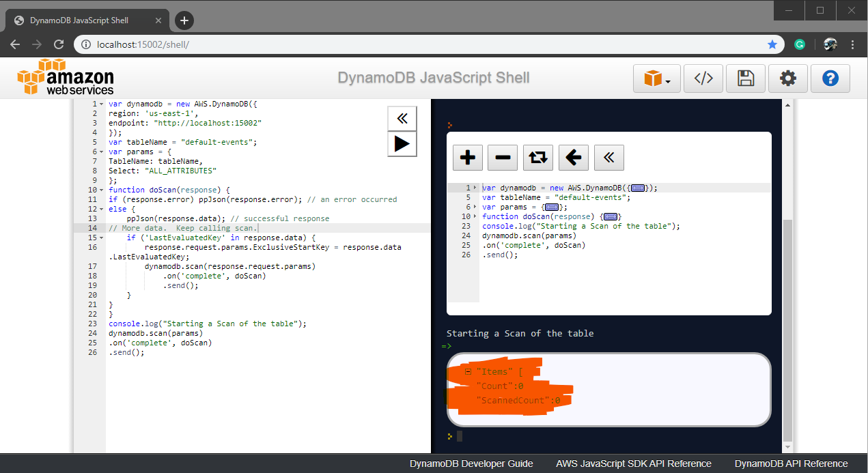This screenshot has height=473, width=868.
Task: Open help via the question mark icon
Action: (830, 78)
